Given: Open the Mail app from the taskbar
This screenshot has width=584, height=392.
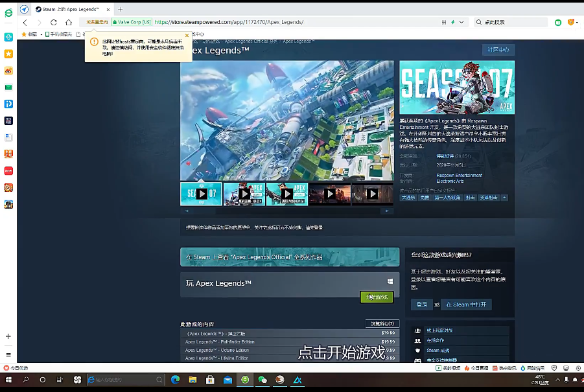Looking at the screenshot, I should click(x=228, y=380).
